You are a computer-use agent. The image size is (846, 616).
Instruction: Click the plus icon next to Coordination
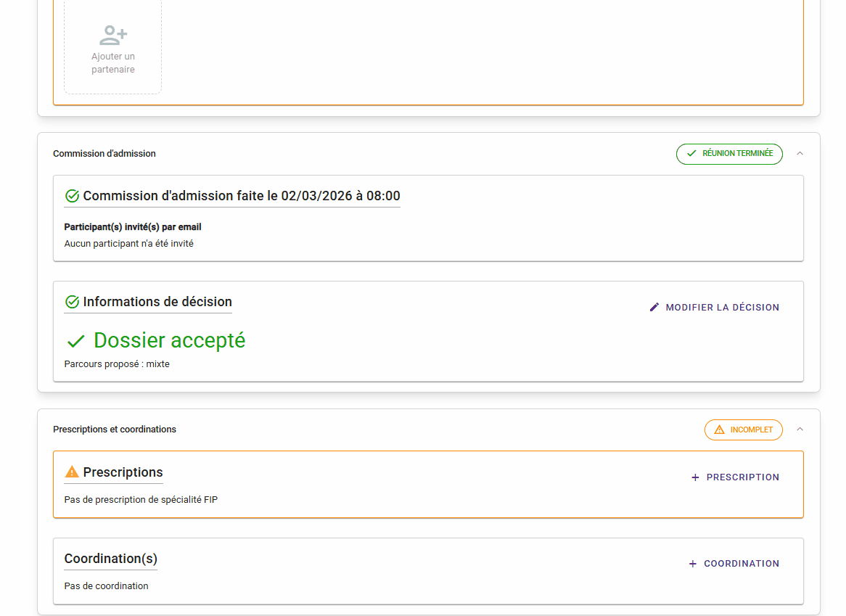pos(692,564)
